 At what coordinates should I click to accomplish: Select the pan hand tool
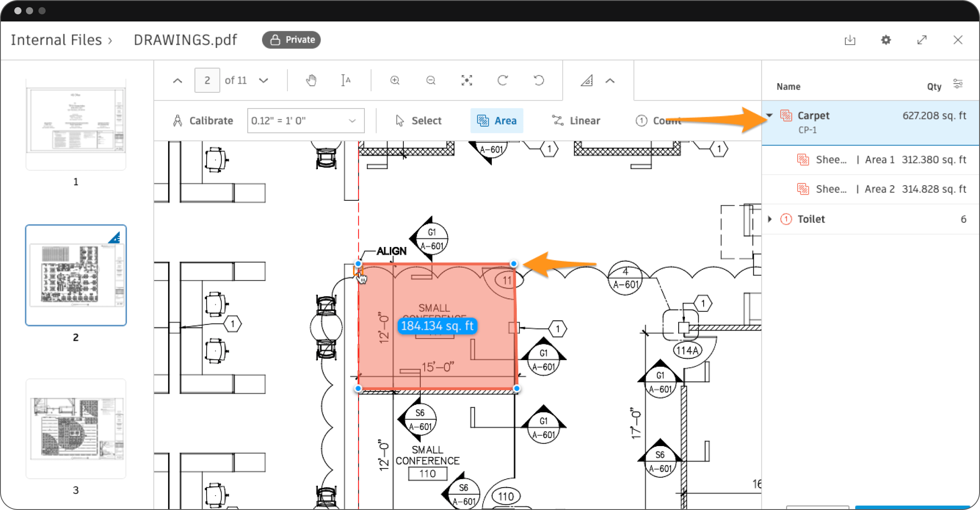[x=311, y=81]
